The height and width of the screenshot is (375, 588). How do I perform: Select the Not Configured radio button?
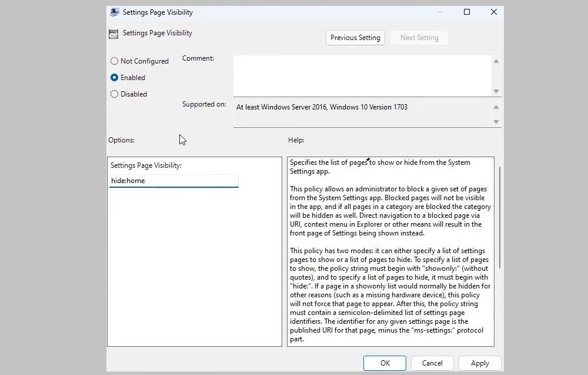[x=114, y=61]
